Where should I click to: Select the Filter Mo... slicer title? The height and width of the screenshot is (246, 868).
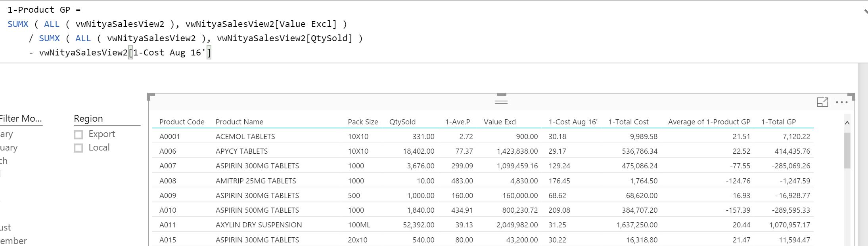[21, 118]
